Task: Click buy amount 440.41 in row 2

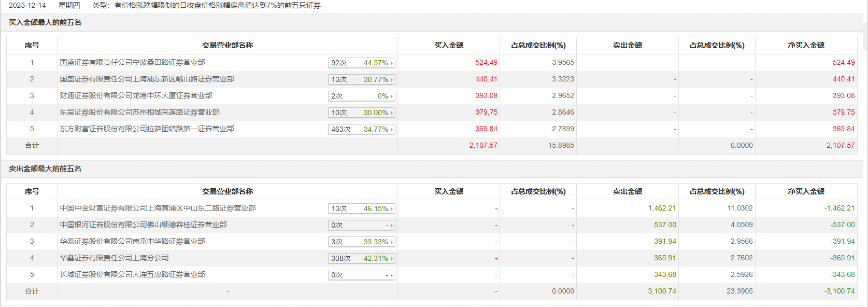Action: pos(486,79)
